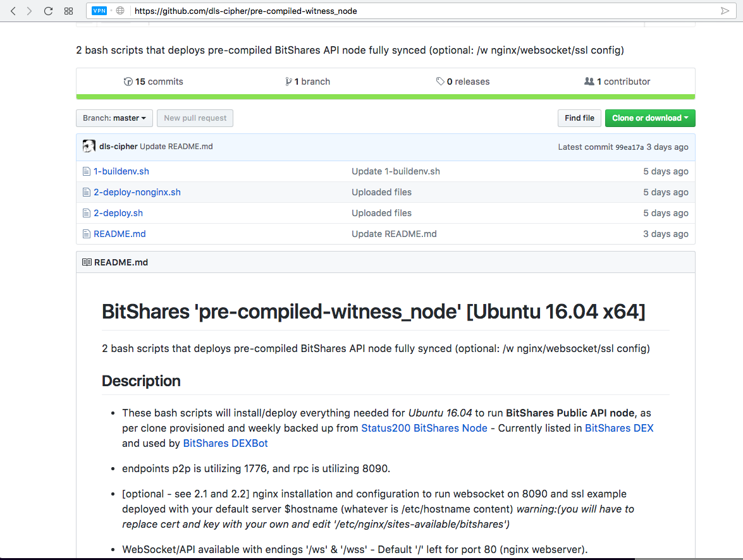Open the speed dial grid icon

(69, 11)
